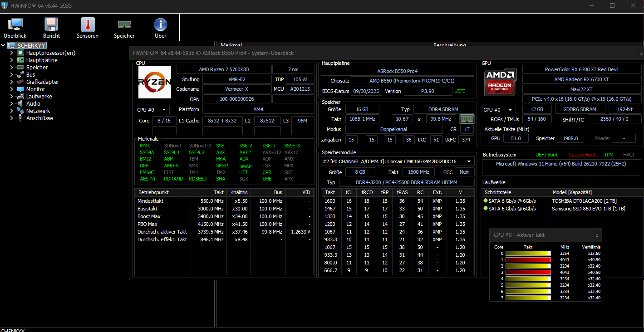Image resolution: width=644 pixels, height=332 pixels.
Task: Click the Core 0 clock bar
Action: (528, 254)
